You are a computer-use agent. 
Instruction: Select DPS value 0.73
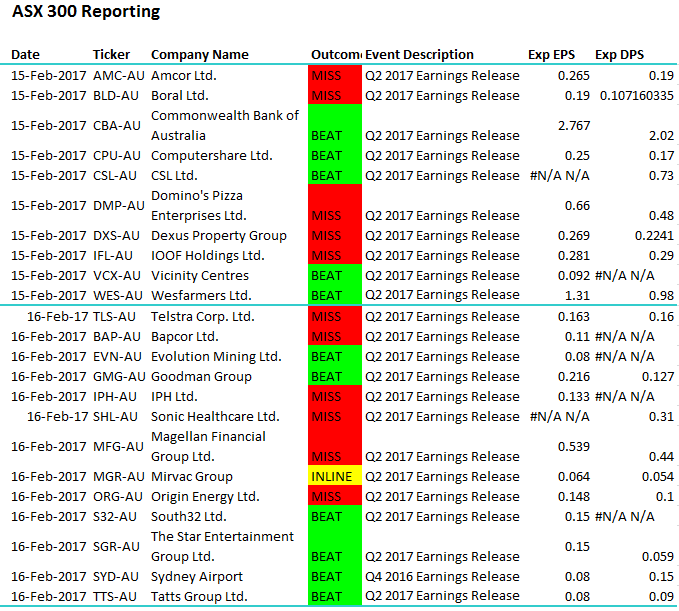coord(661,175)
